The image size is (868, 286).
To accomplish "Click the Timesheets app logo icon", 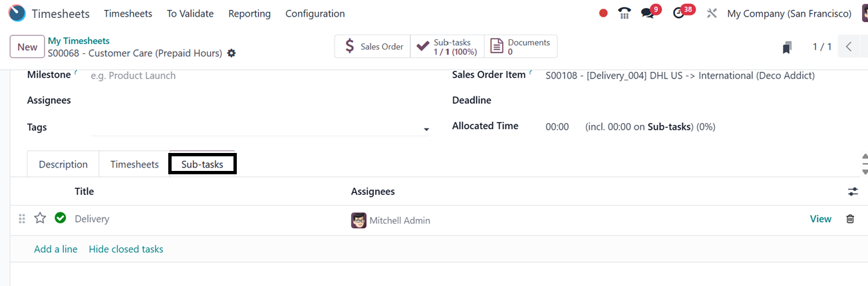I will (x=17, y=13).
